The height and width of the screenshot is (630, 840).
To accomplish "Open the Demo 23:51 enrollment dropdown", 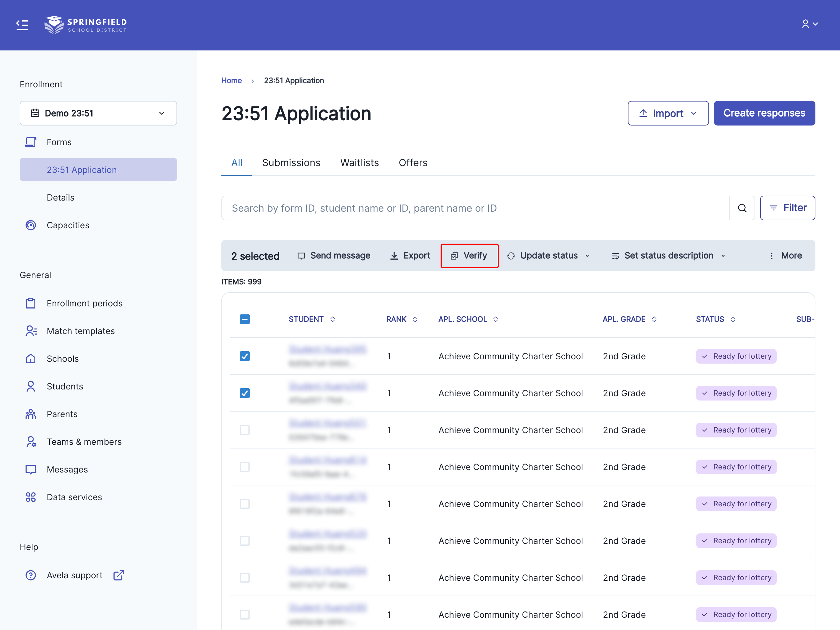I will pyautogui.click(x=98, y=113).
